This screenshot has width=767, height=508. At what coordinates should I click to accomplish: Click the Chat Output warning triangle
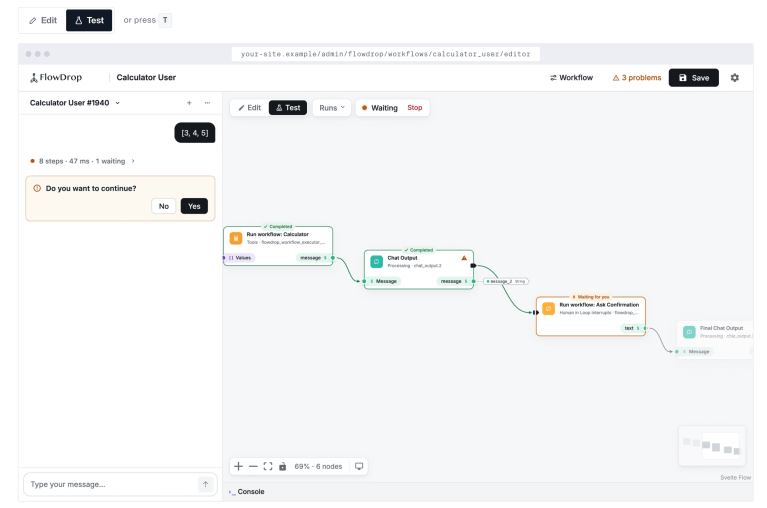pos(464,258)
